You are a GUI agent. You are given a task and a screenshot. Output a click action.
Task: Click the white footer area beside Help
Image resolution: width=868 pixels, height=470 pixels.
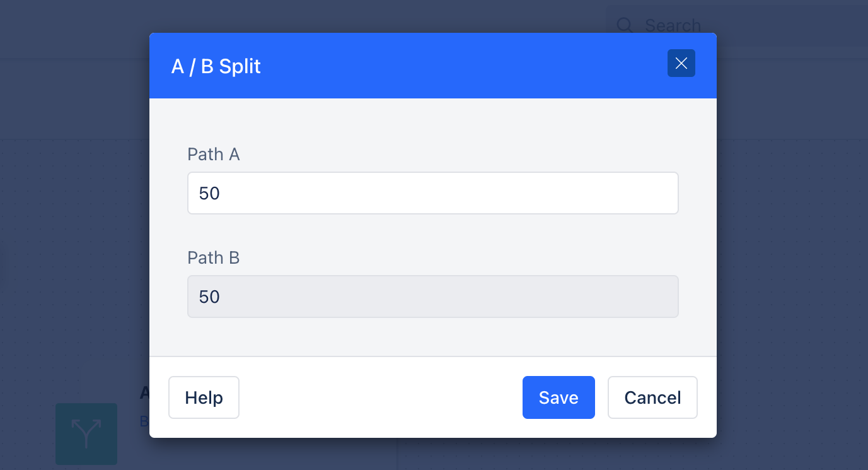click(x=378, y=397)
